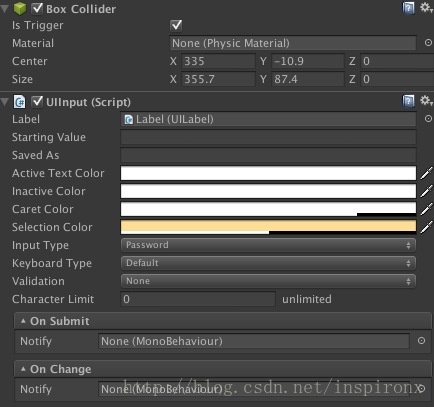Open object picker for Label field
The height and width of the screenshot is (407, 434).
pyautogui.click(x=428, y=119)
